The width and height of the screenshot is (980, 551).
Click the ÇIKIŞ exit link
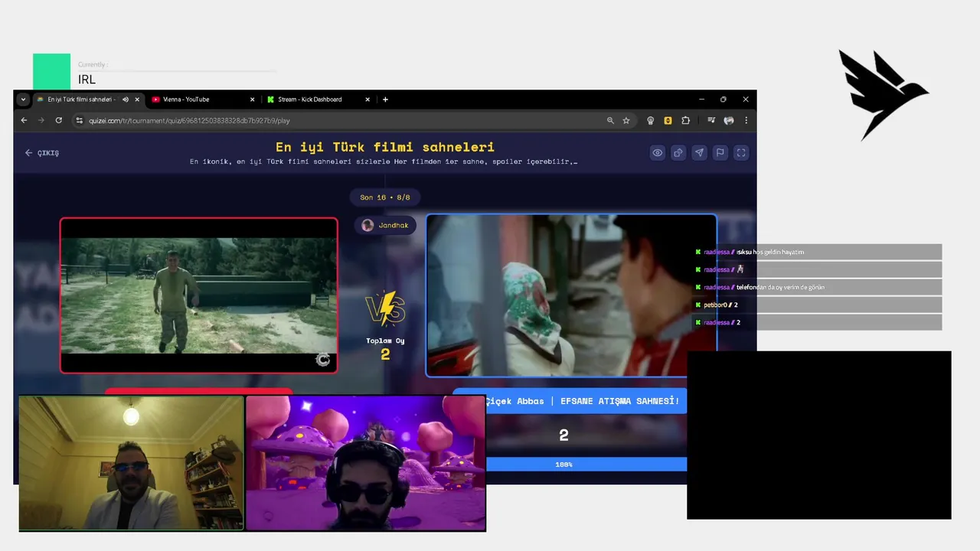(41, 153)
